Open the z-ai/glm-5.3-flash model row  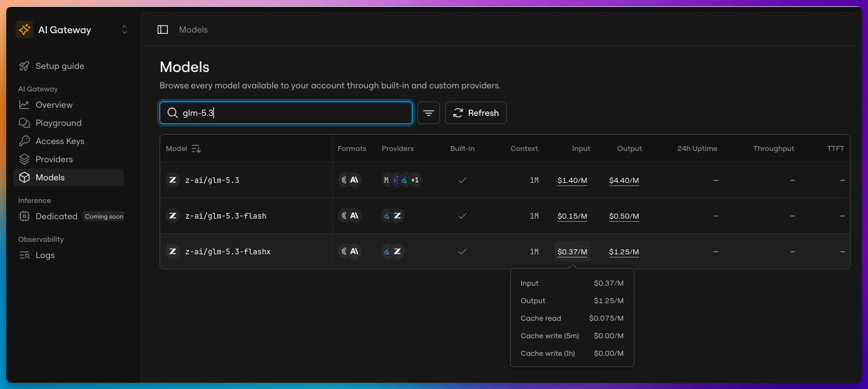(x=505, y=216)
